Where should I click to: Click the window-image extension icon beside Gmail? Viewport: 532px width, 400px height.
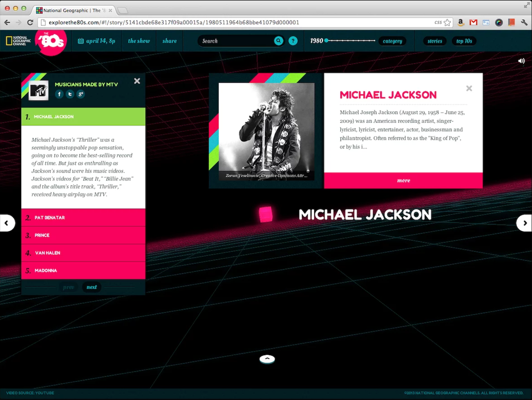pos(486,22)
